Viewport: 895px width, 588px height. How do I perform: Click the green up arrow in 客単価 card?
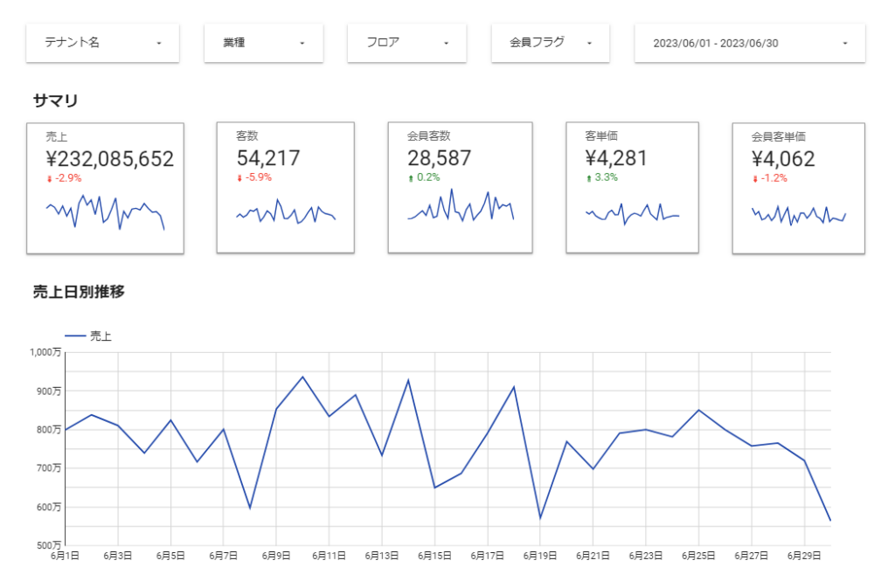pyautogui.click(x=588, y=178)
